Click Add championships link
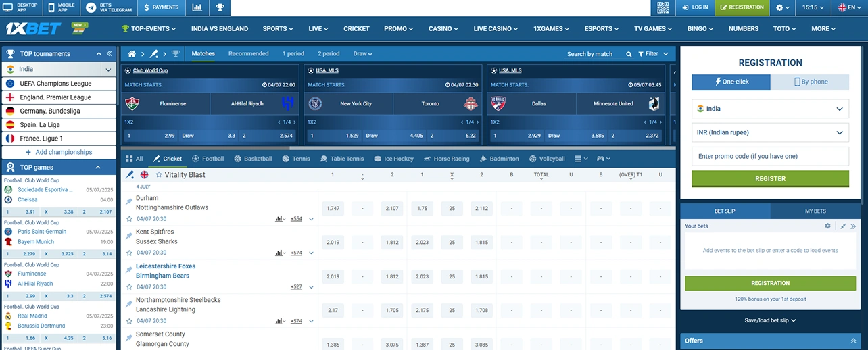The height and width of the screenshot is (350, 868). (59, 153)
